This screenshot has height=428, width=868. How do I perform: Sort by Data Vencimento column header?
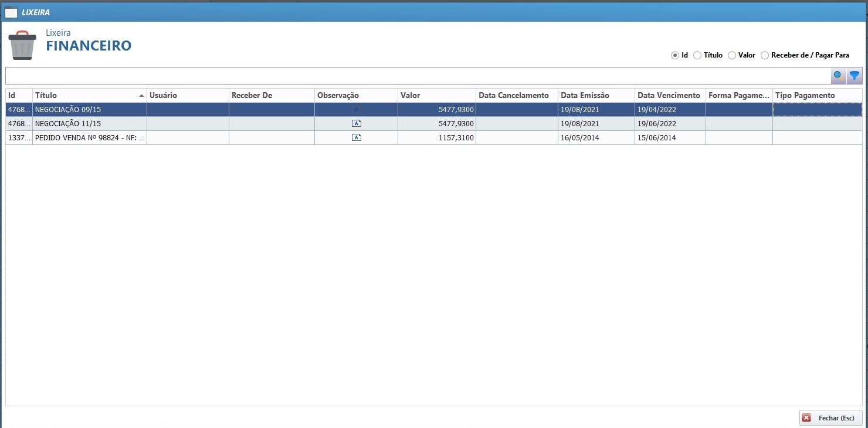[669, 95]
